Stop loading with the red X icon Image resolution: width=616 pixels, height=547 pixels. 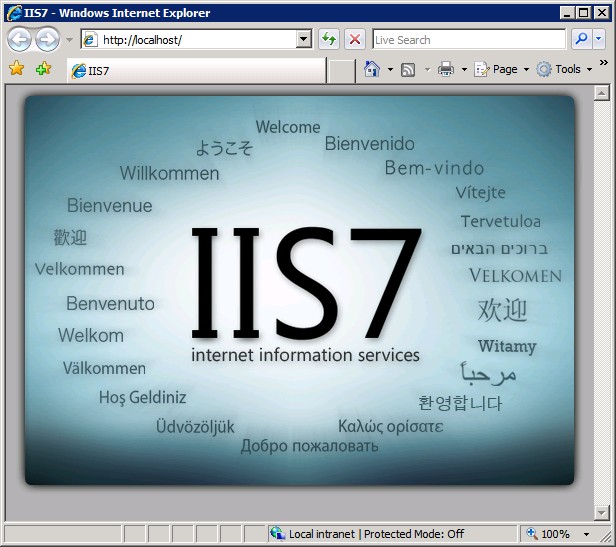[x=355, y=39]
